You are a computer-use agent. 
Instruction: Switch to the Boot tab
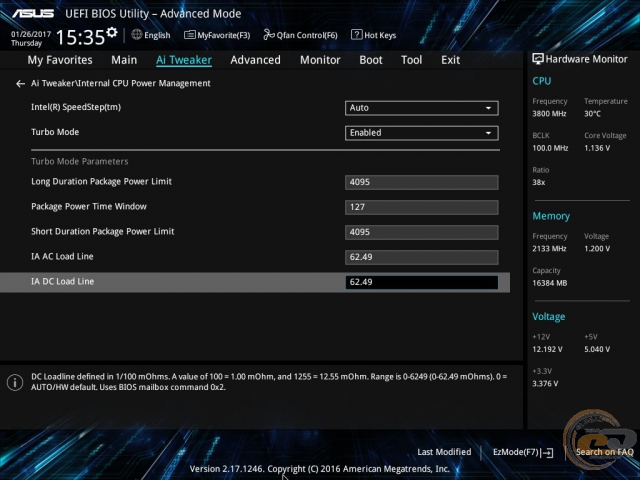pyautogui.click(x=371, y=60)
